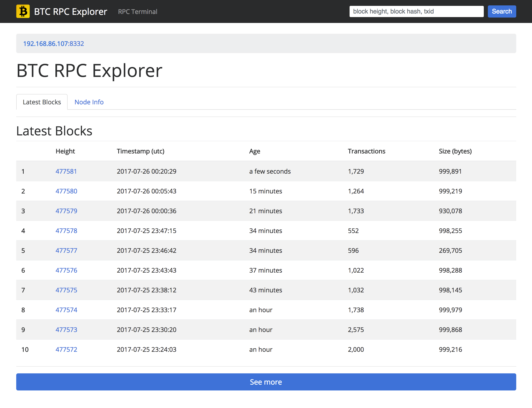Screen dimensions: 532x408
Task: Open block 477576 page
Action: 66,270
